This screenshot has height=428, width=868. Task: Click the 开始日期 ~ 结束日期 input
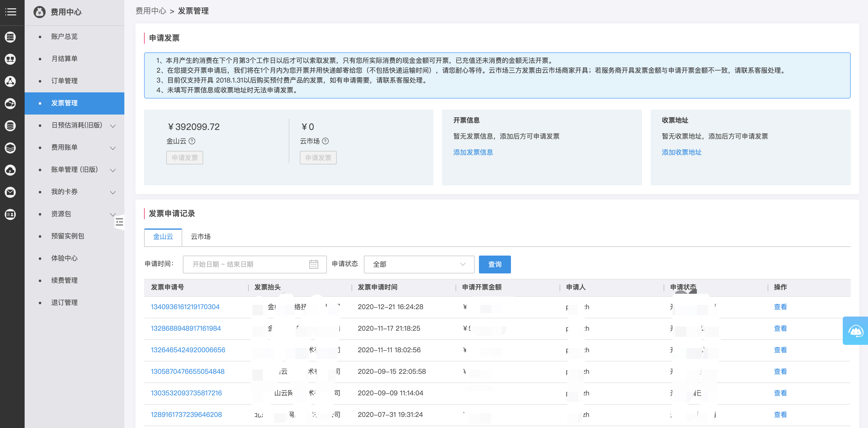tap(255, 264)
